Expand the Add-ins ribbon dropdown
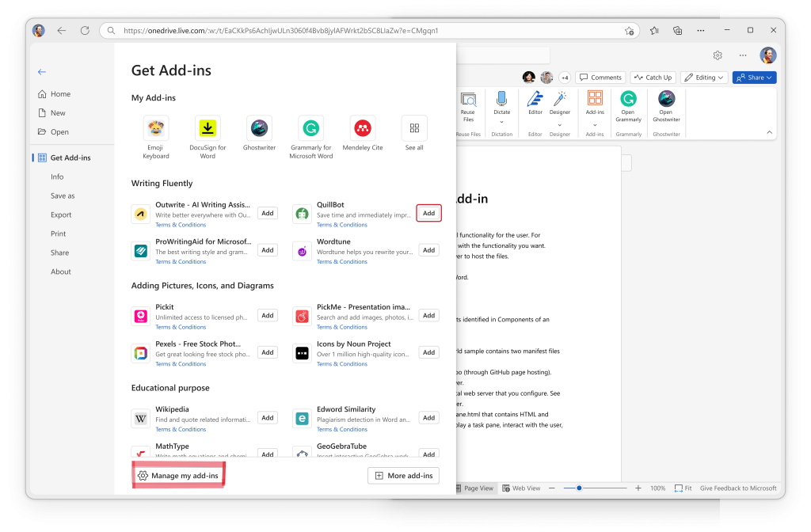 [595, 125]
